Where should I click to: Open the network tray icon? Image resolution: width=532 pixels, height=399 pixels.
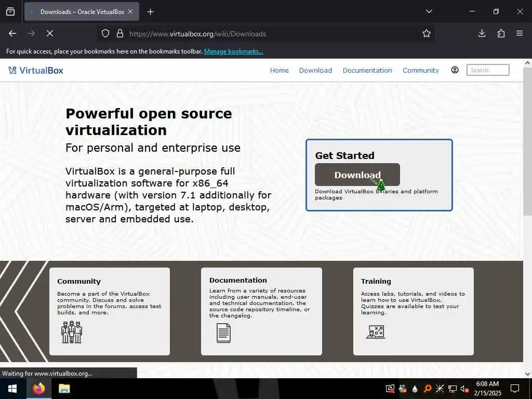(x=453, y=389)
